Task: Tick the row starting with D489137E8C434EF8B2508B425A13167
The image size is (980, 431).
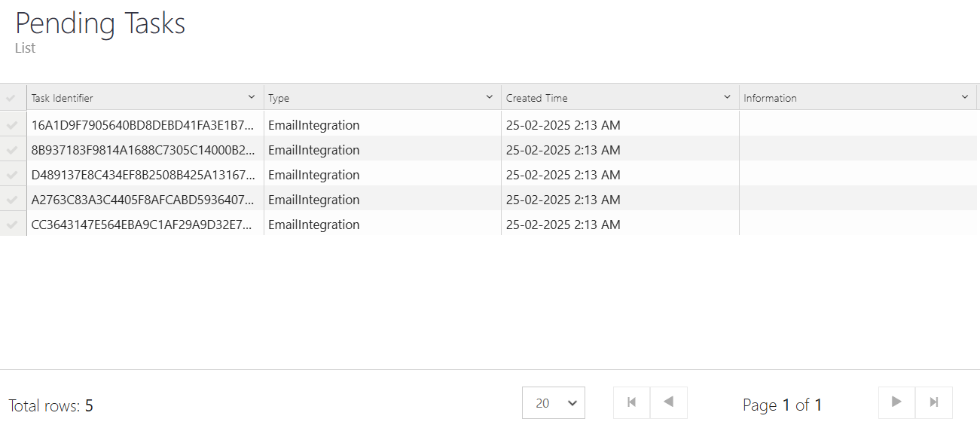Action: (x=12, y=175)
